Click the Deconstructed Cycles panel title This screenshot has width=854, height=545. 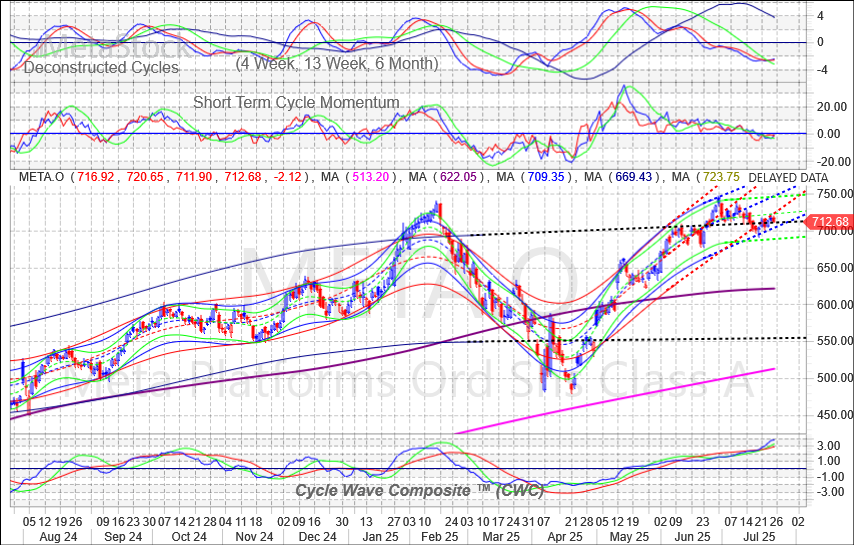pos(101,68)
